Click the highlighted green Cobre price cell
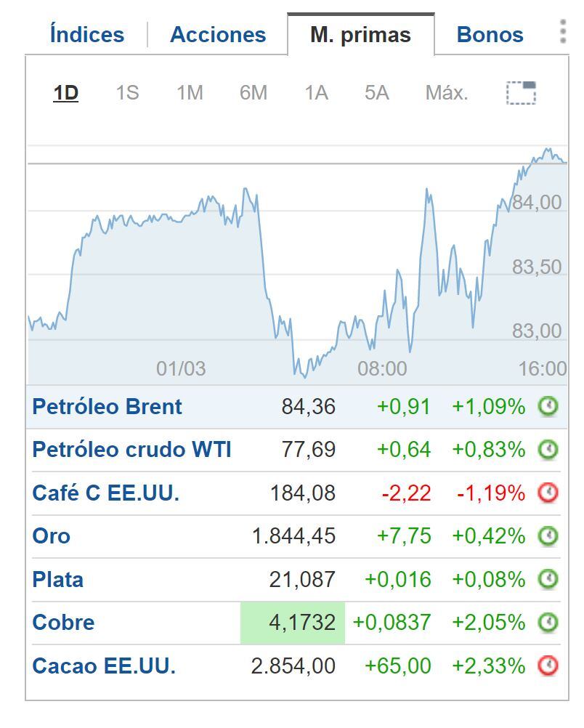Viewport: 584px width, 728px height. click(292, 623)
